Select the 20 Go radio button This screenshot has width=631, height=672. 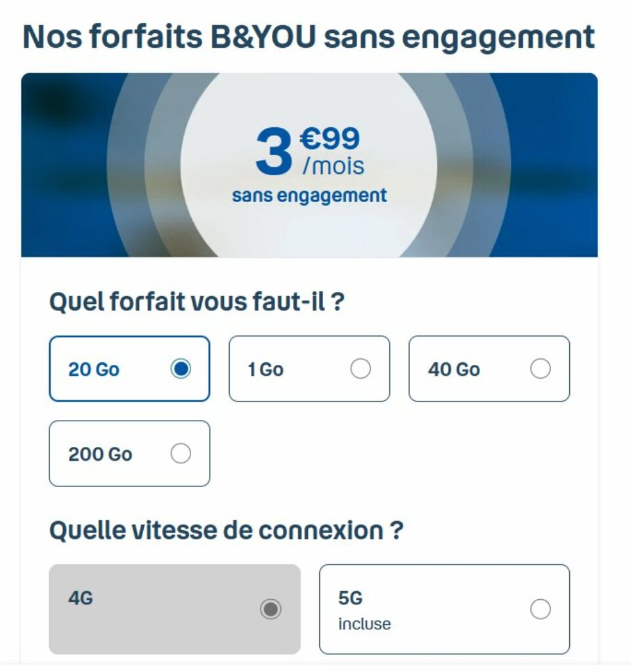point(181,369)
